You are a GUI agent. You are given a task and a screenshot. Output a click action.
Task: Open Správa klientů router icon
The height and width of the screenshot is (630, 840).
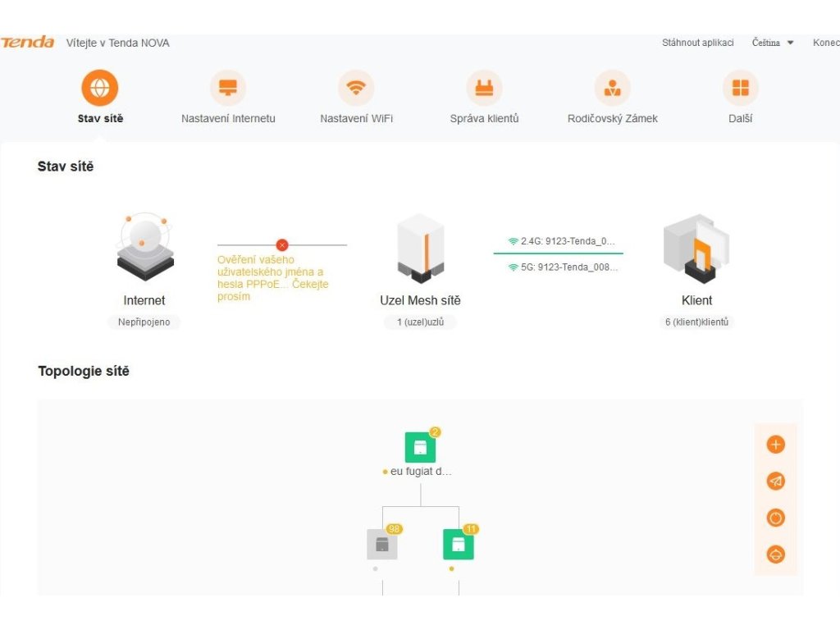coord(484,88)
